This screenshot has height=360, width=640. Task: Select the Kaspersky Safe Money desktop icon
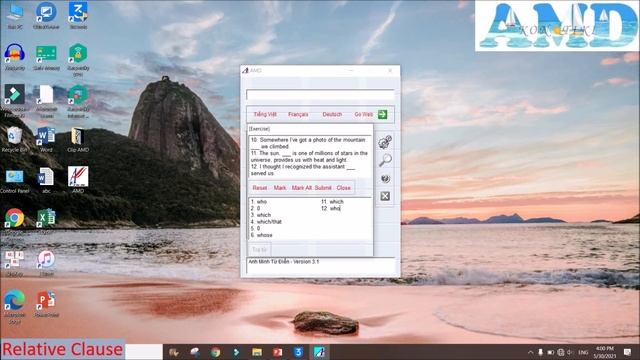[46, 57]
